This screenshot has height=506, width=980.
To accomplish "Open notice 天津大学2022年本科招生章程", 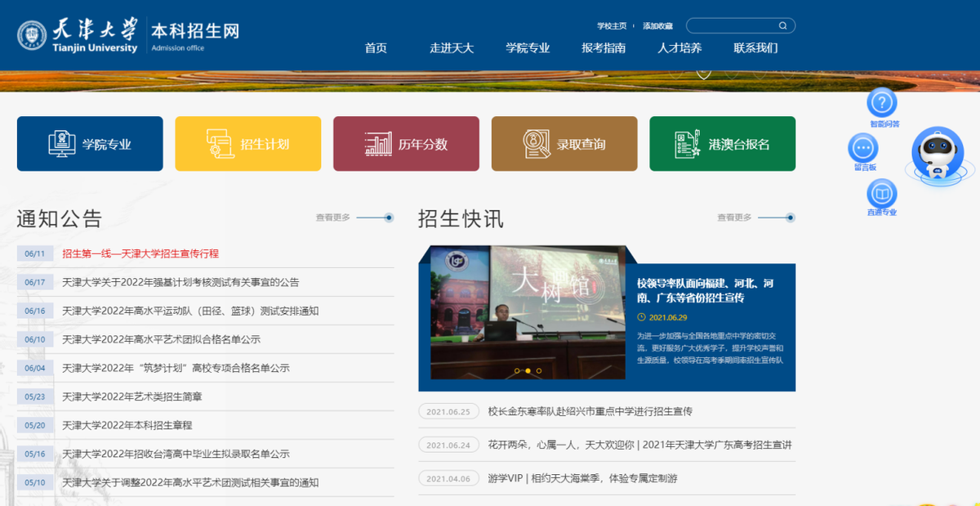I will (127, 425).
